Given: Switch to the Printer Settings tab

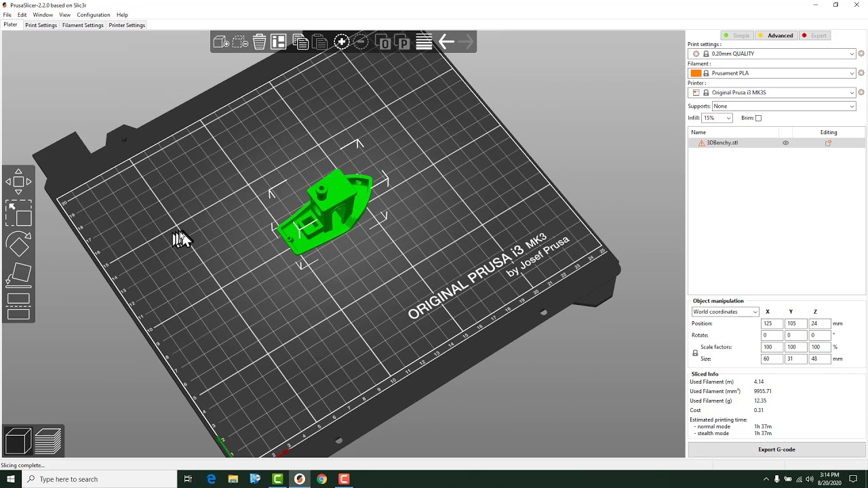Looking at the screenshot, I should tap(127, 25).
